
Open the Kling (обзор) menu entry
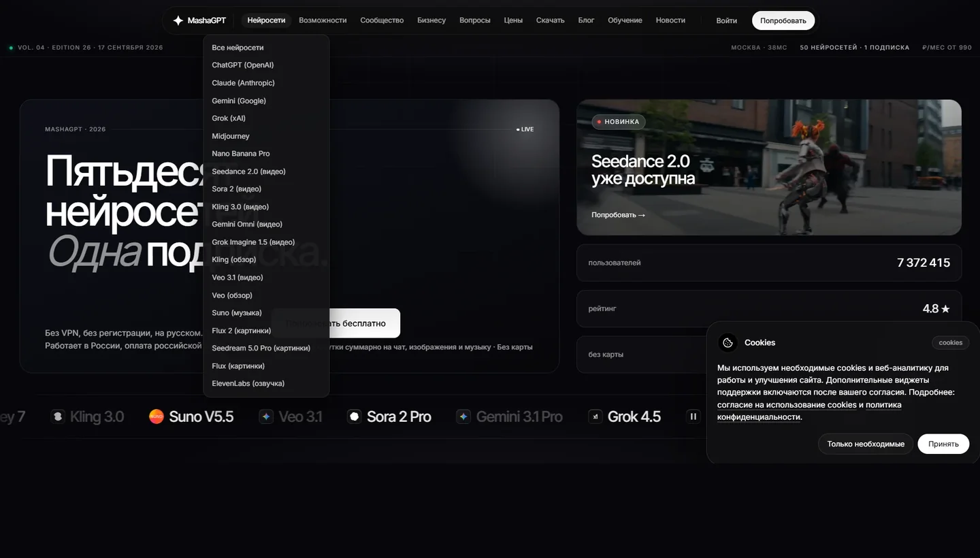click(266, 260)
